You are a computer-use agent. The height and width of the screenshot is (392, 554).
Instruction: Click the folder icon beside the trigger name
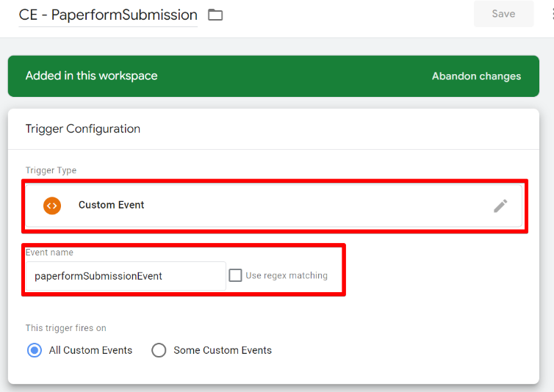[215, 15]
